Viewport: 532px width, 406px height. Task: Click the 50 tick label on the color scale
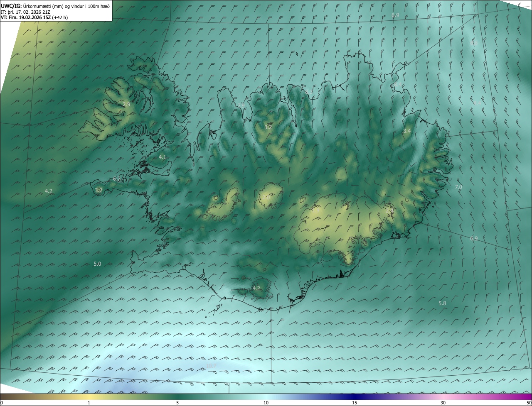(x=528, y=403)
